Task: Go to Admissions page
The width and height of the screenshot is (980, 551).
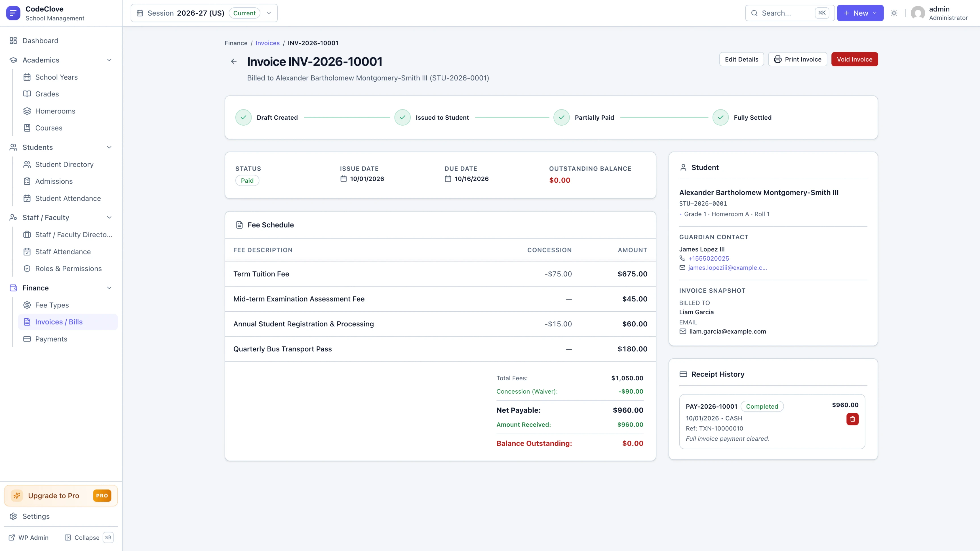Action: pyautogui.click(x=68, y=181)
